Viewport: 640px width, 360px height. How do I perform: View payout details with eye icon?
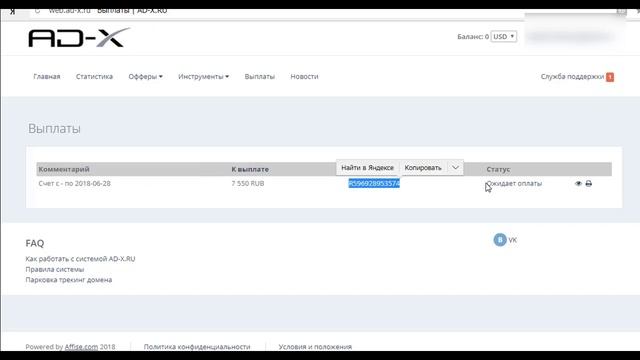click(x=578, y=184)
